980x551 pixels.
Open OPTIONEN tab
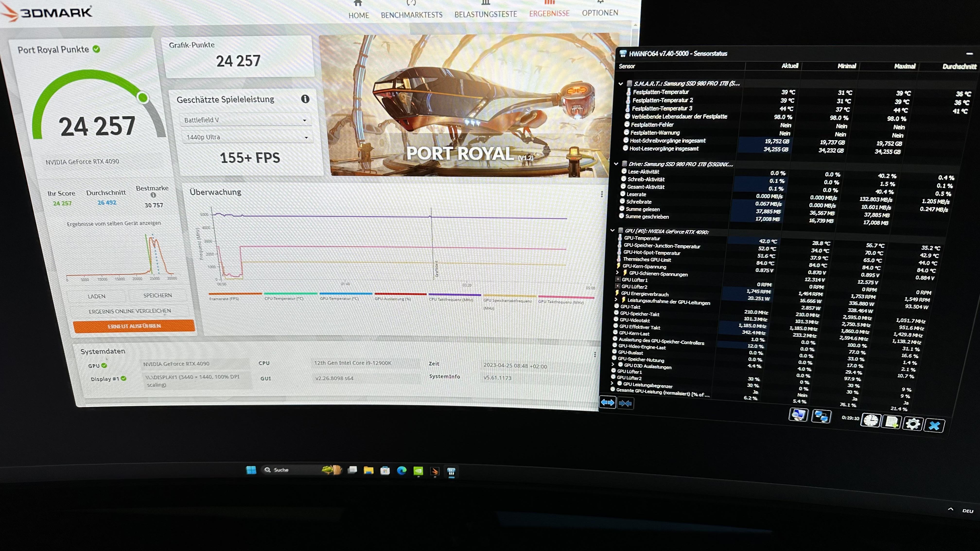coord(600,13)
